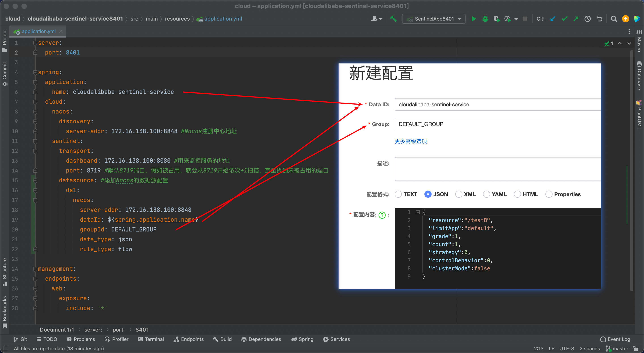Open the dropdown arrow beside profiler icon
Image resolution: width=644 pixels, height=353 pixels.
516,19
